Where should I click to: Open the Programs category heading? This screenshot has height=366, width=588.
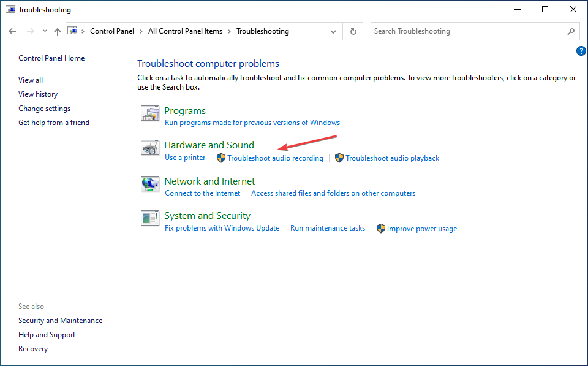tap(185, 111)
